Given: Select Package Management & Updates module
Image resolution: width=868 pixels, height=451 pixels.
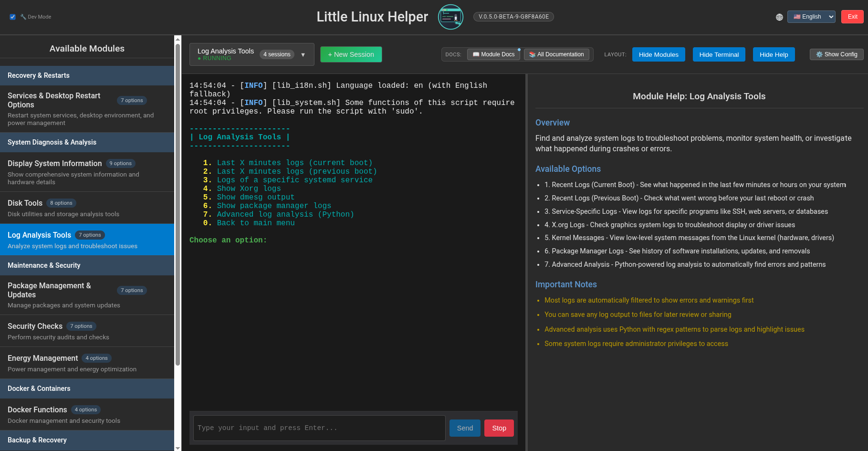Looking at the screenshot, I should pyautogui.click(x=87, y=295).
